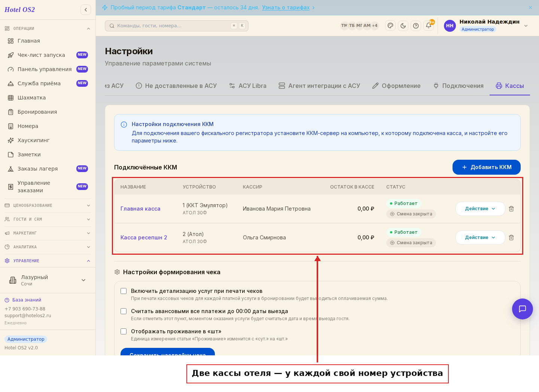Open Номера in the sidebar
The width and height of the screenshot is (539, 392).
coord(48,126)
